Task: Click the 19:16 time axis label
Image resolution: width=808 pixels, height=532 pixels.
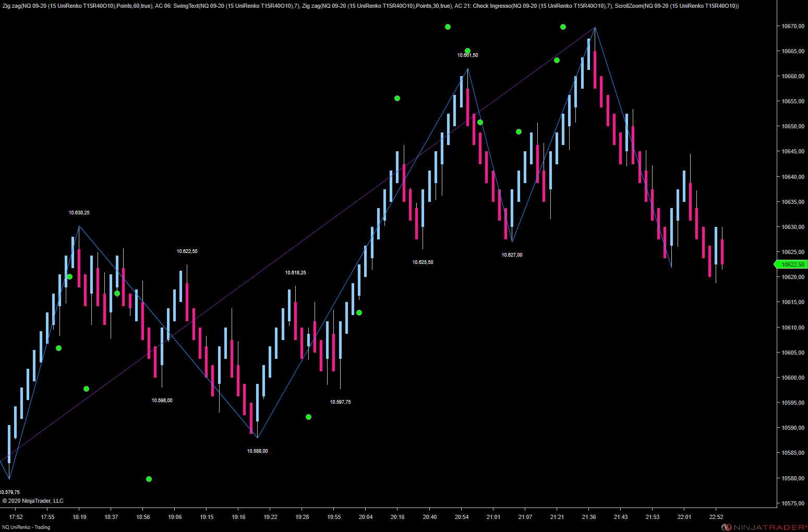Action: 238,517
